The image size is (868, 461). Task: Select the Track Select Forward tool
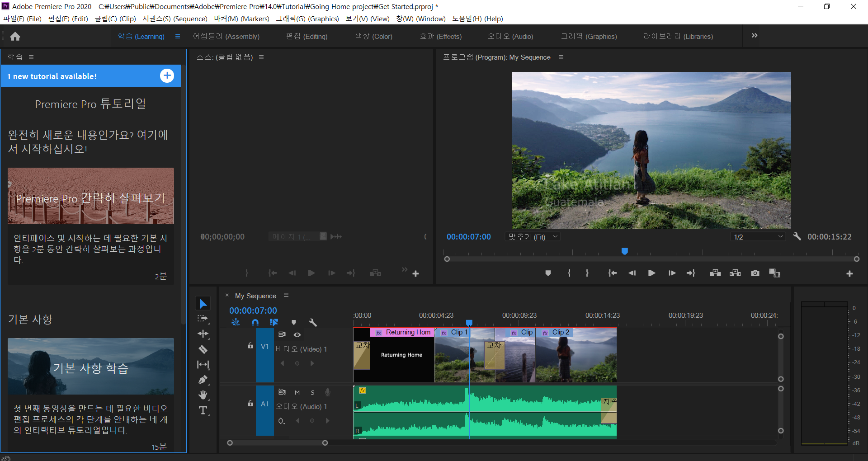coord(203,319)
